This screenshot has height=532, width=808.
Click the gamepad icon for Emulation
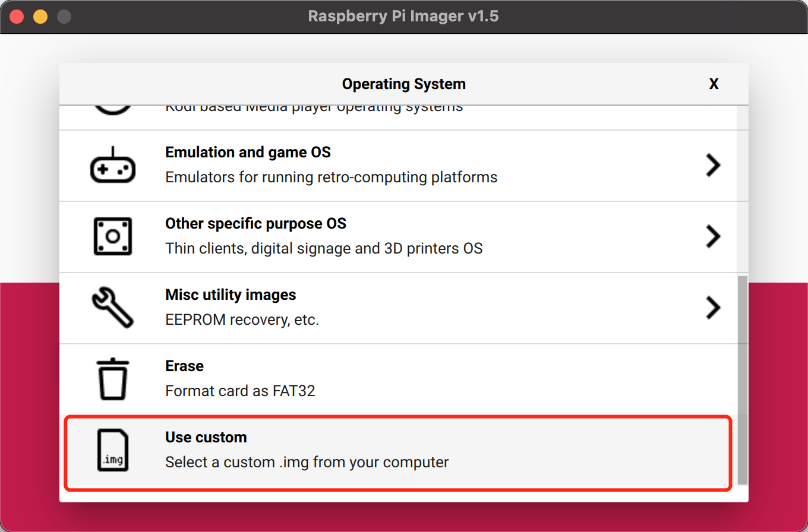click(x=112, y=165)
